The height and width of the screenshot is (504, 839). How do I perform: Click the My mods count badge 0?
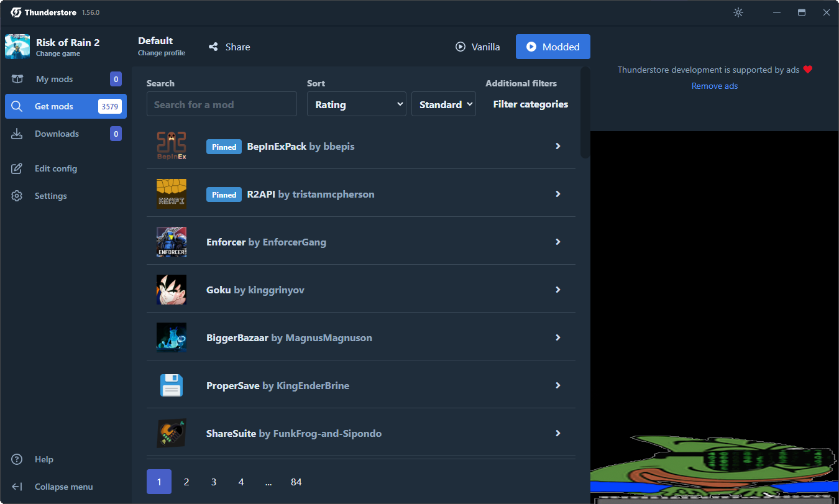tap(116, 79)
